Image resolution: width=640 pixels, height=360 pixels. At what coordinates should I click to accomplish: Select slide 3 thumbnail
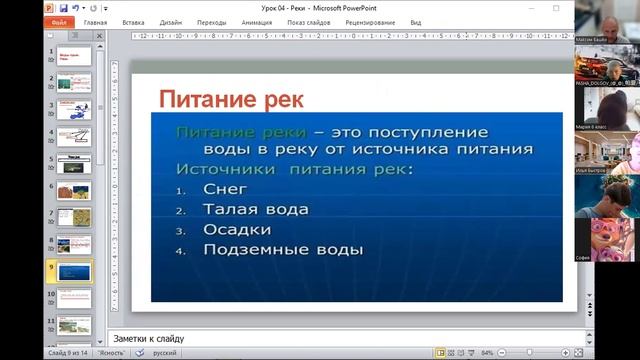74,110
